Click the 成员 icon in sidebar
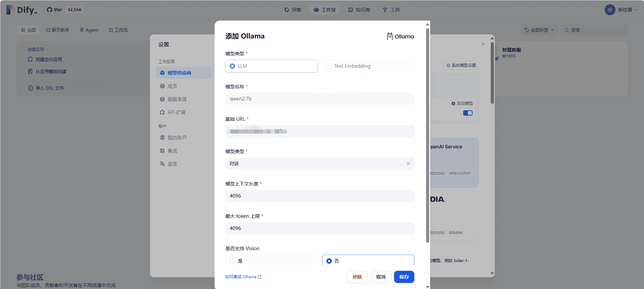Viewport: 644px width, 289px height. tap(162, 86)
